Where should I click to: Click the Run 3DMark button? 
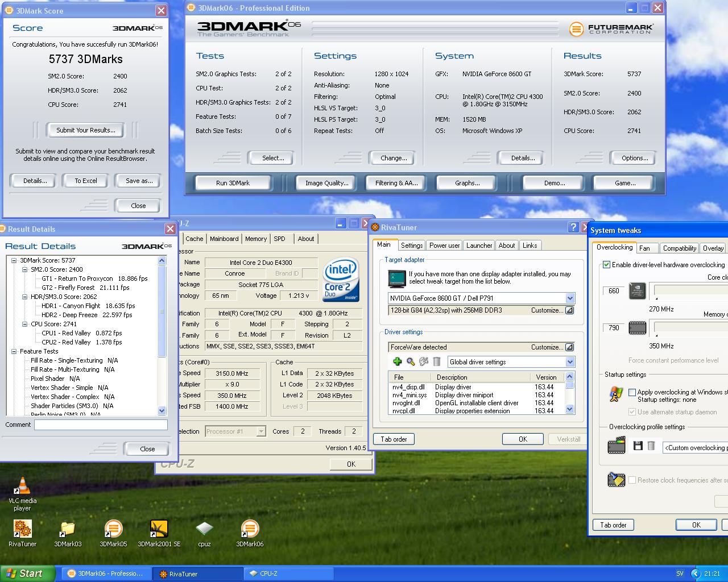233,183
